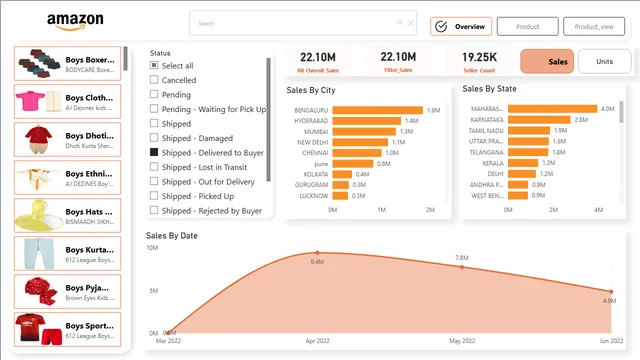Screen dimensions: 640x360
Task: Check the Cancelled status checkbox
Action: click(154, 80)
